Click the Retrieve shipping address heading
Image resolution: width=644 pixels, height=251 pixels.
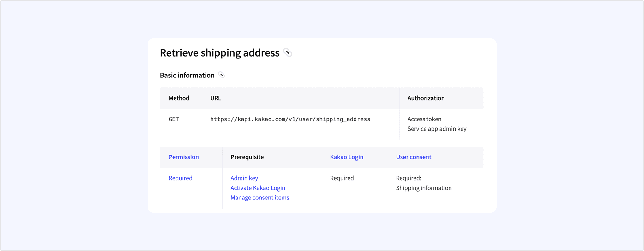coord(219,53)
